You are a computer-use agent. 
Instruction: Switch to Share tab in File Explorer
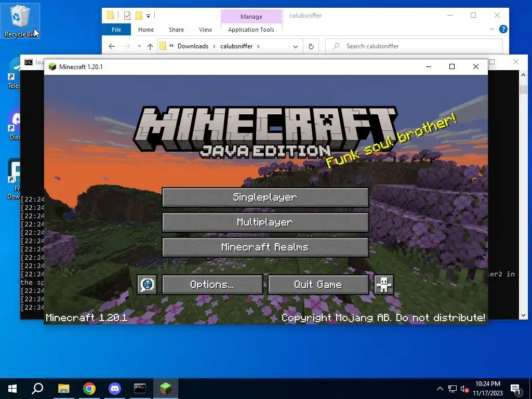point(177,30)
